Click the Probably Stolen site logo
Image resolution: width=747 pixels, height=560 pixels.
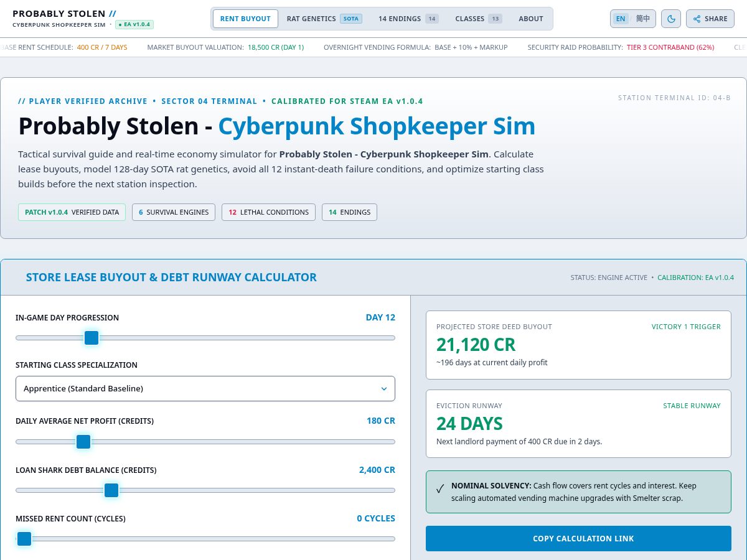64,14
